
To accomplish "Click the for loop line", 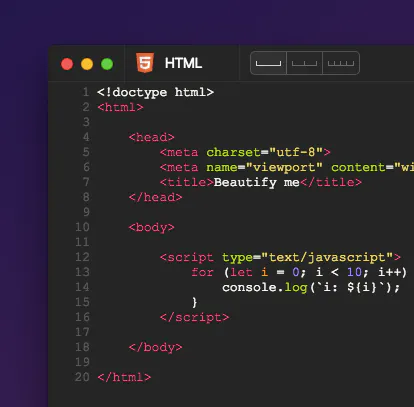I will point(299,272).
